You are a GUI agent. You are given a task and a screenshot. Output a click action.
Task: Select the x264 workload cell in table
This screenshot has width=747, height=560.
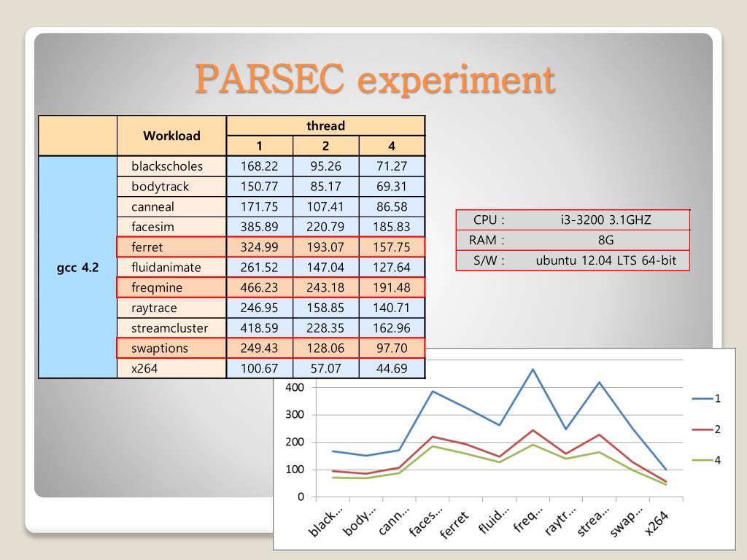coord(171,368)
